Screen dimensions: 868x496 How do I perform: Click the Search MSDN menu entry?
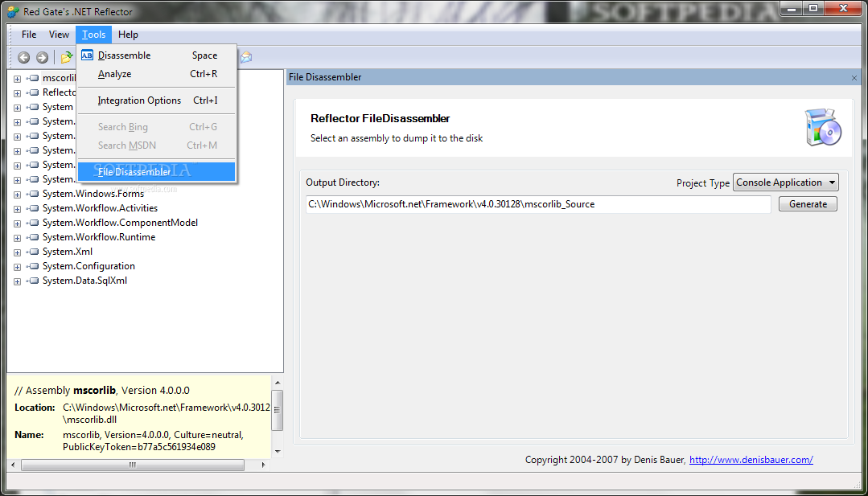157,145
